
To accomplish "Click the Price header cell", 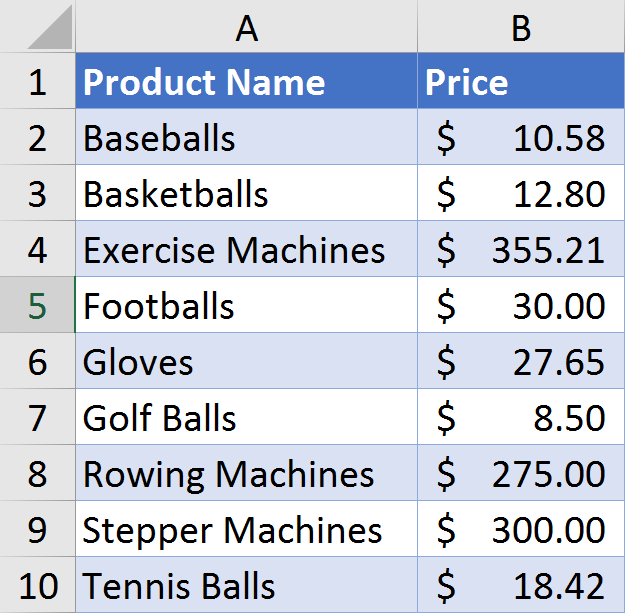I will point(520,82).
